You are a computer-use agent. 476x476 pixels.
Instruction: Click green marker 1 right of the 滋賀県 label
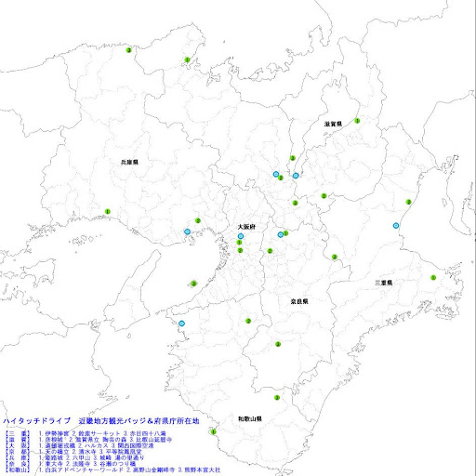(x=357, y=121)
